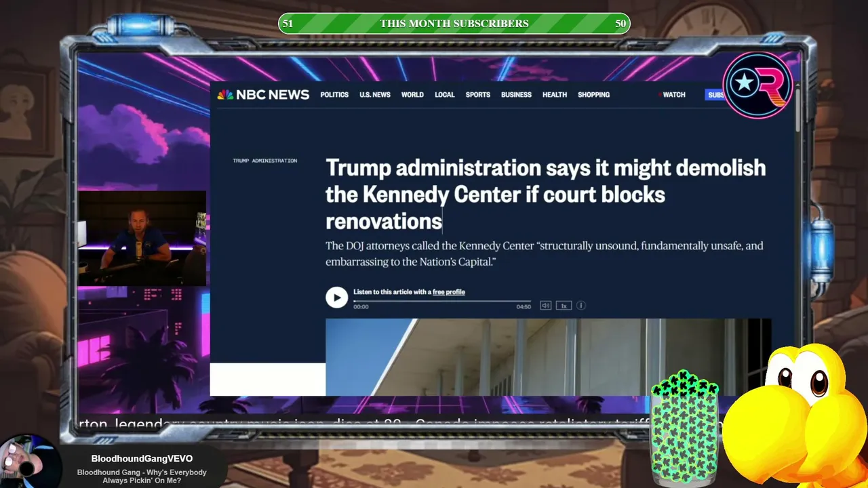Go to the World section
The image size is (868, 488).
click(412, 95)
